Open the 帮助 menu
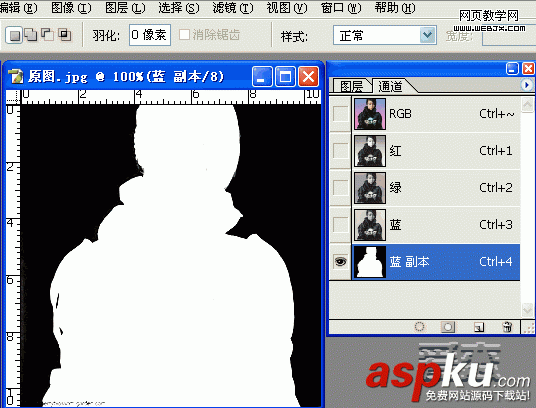This screenshot has width=536, height=408. (x=395, y=8)
